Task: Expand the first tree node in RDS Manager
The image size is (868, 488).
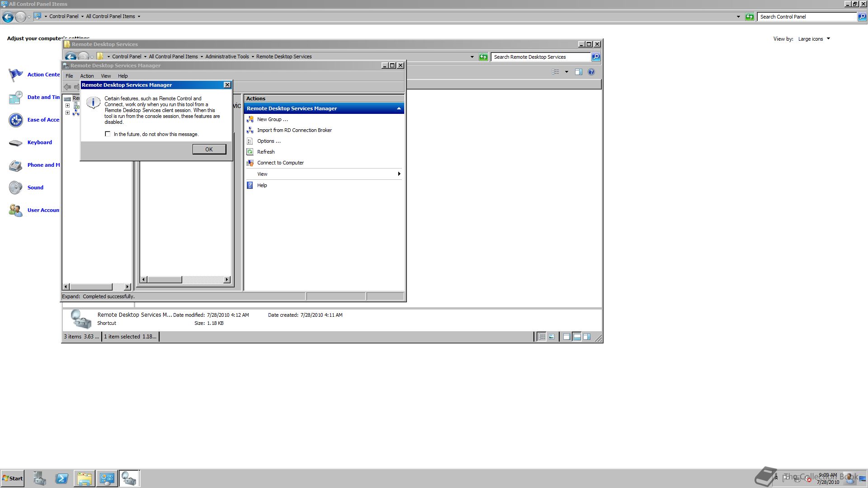Action: point(67,106)
